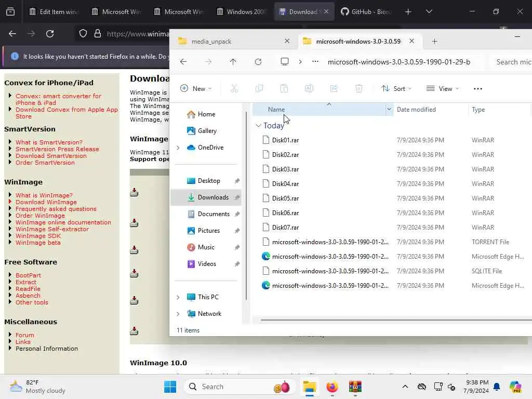Click the Paste icon in Explorer toolbar
This screenshot has width=532, height=399.
[284, 88]
